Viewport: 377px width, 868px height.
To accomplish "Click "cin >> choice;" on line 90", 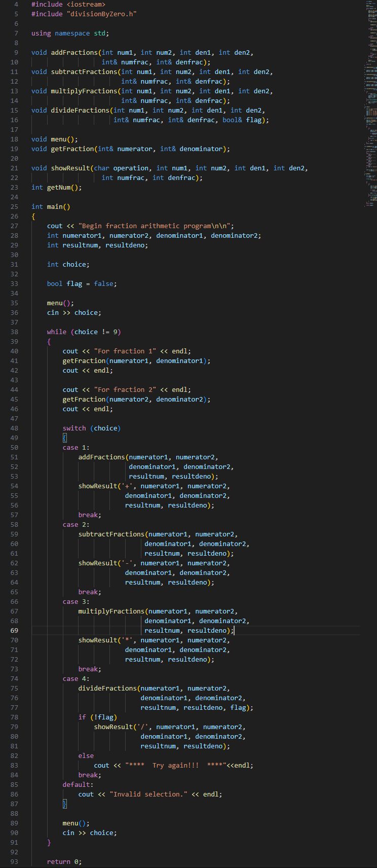I will click(x=90, y=833).
